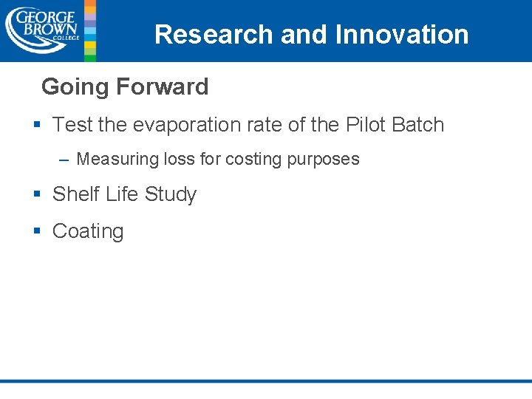
Task: Select the 'Research and Innovation' slide title
Action: tap(311, 34)
